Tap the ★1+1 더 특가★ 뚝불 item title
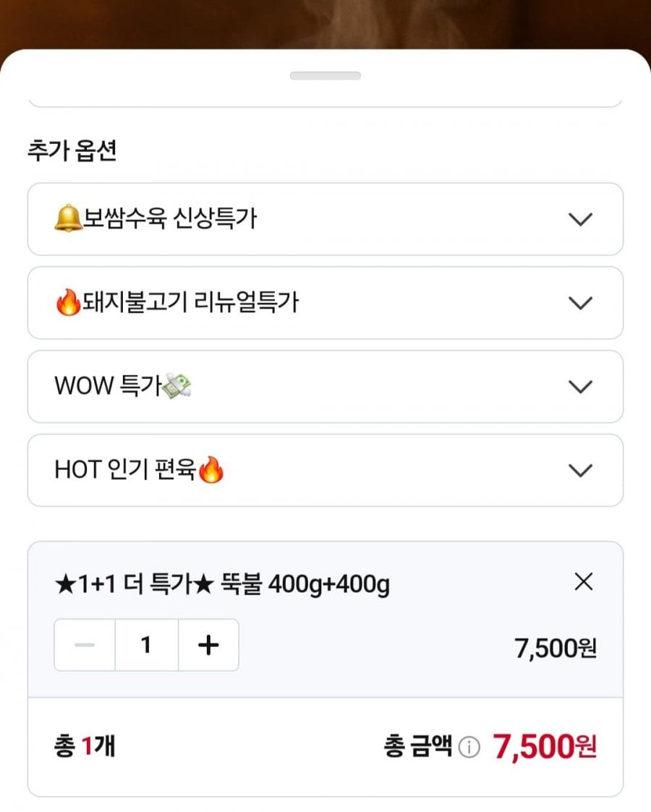This screenshot has width=651, height=812. (x=222, y=584)
